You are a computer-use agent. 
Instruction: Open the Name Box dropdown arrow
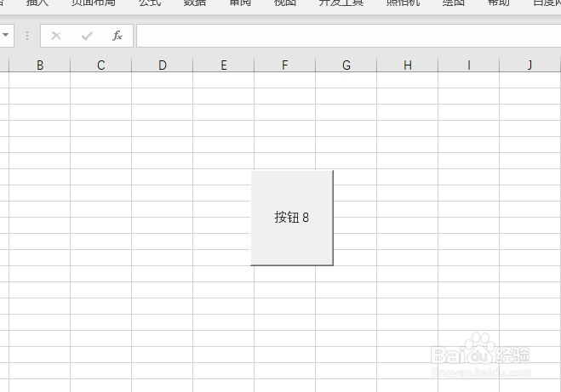pyautogui.click(x=6, y=35)
